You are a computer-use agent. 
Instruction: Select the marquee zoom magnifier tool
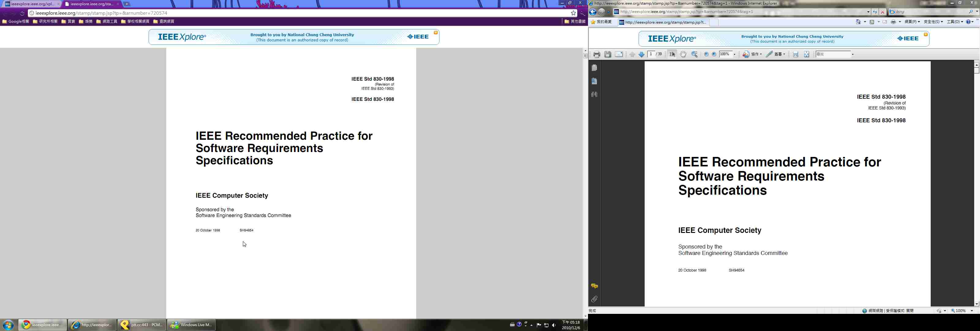pos(694,55)
